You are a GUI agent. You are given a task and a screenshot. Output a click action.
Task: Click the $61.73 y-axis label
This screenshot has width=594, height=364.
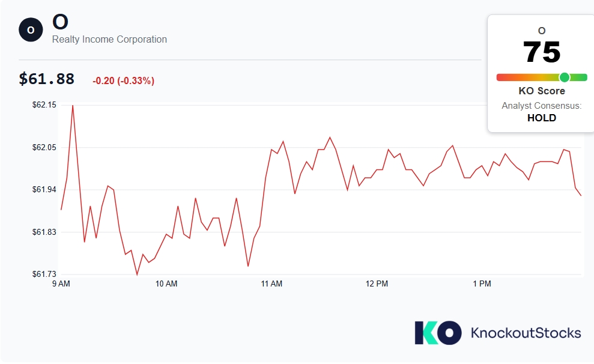pos(44,274)
